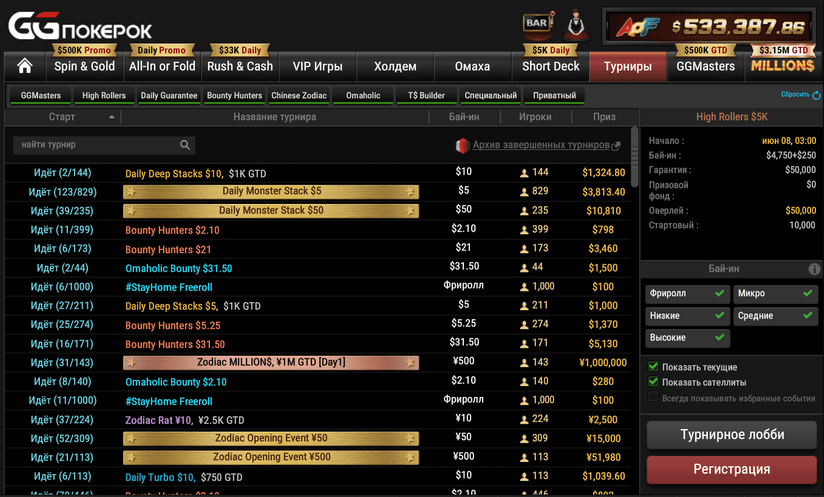Toggle the Фриролл buy-in filter
This screenshot has height=497, width=824.
[x=687, y=294]
